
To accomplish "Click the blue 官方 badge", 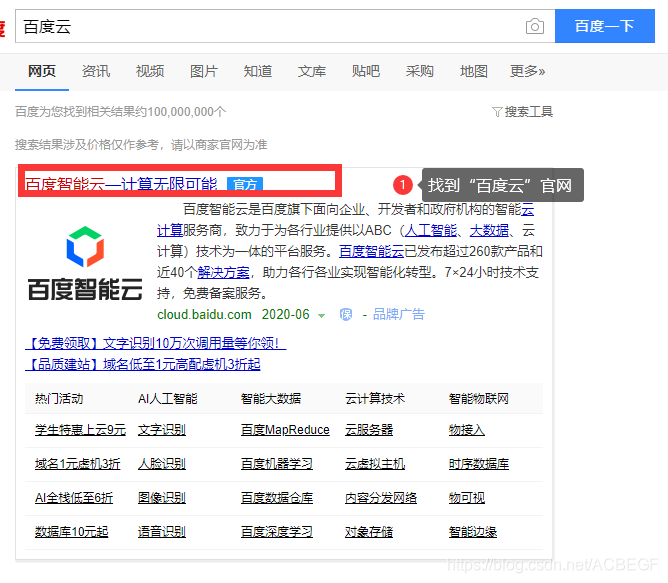I will [245, 184].
